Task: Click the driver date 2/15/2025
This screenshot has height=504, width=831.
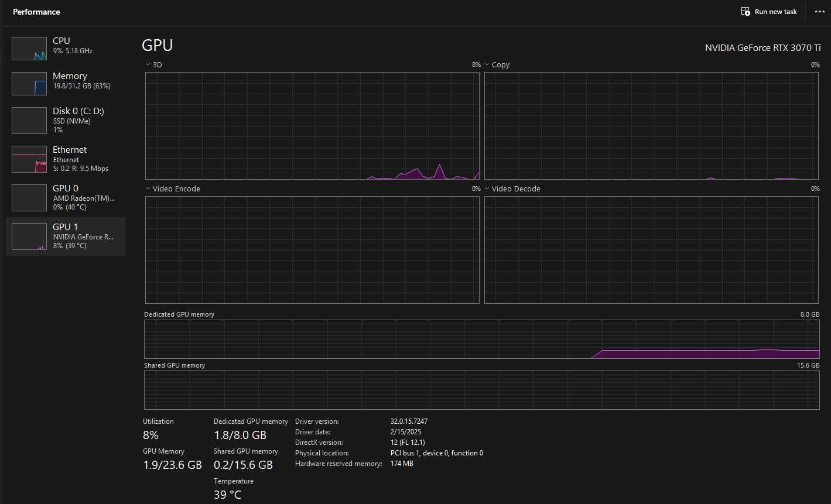Action: (x=406, y=432)
